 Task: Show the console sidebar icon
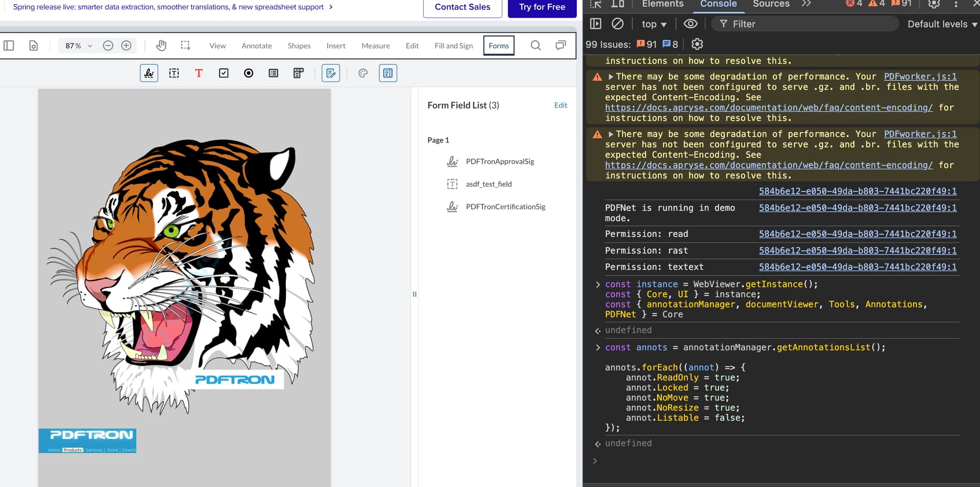pos(596,23)
